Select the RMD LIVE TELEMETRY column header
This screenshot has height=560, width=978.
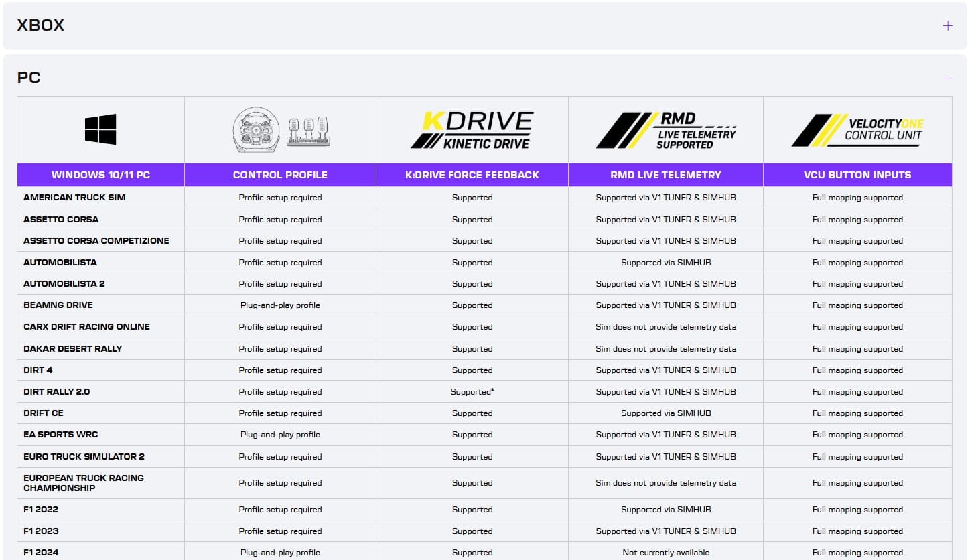666,175
